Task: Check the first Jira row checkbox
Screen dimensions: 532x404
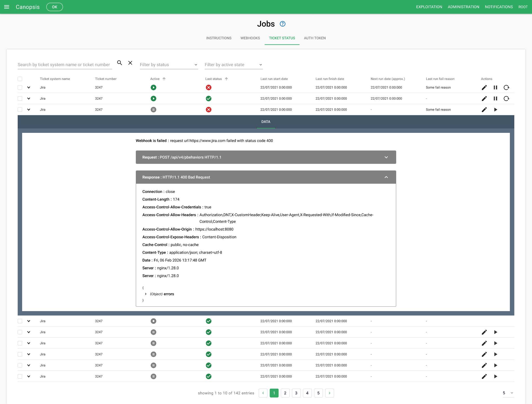Action: [20, 88]
